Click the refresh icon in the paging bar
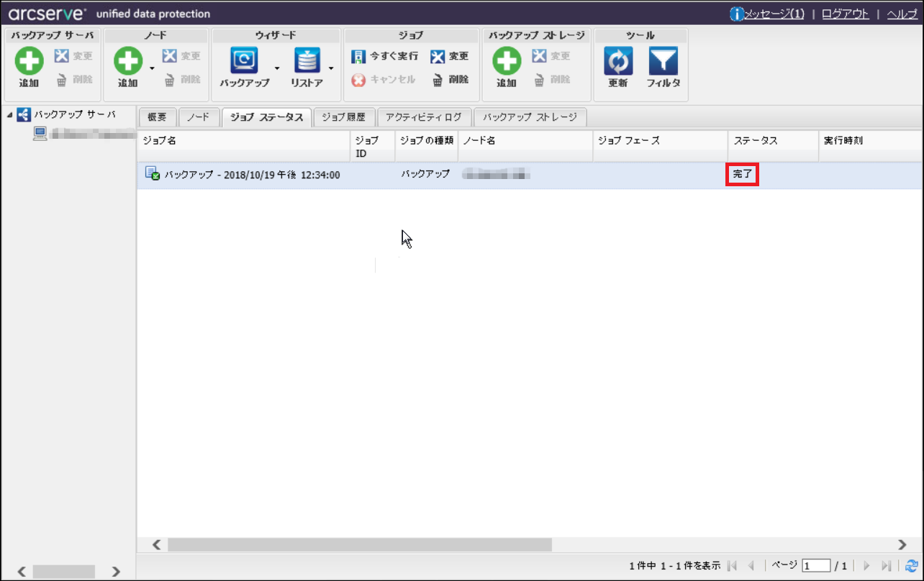This screenshot has height=581, width=924. (912, 566)
